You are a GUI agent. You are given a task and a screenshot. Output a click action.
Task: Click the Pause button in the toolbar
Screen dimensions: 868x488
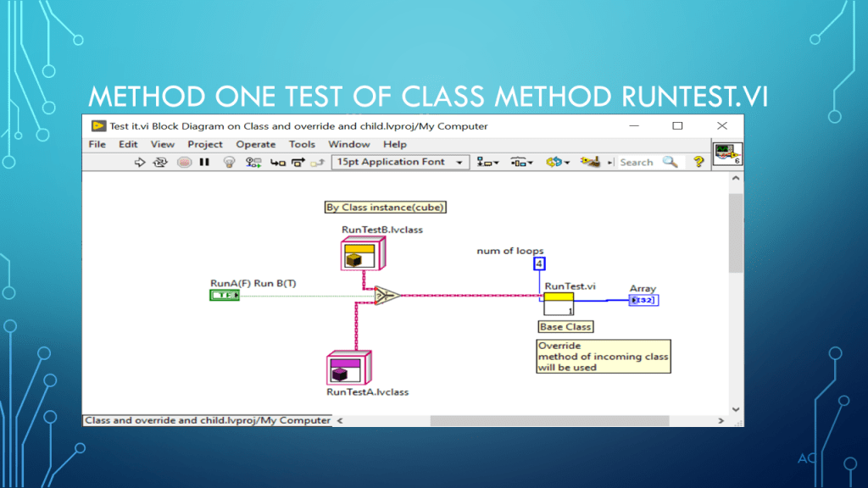(204, 163)
